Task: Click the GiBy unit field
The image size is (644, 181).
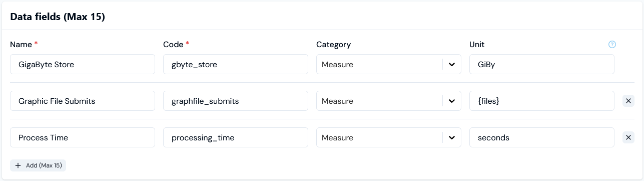Action: 542,64
